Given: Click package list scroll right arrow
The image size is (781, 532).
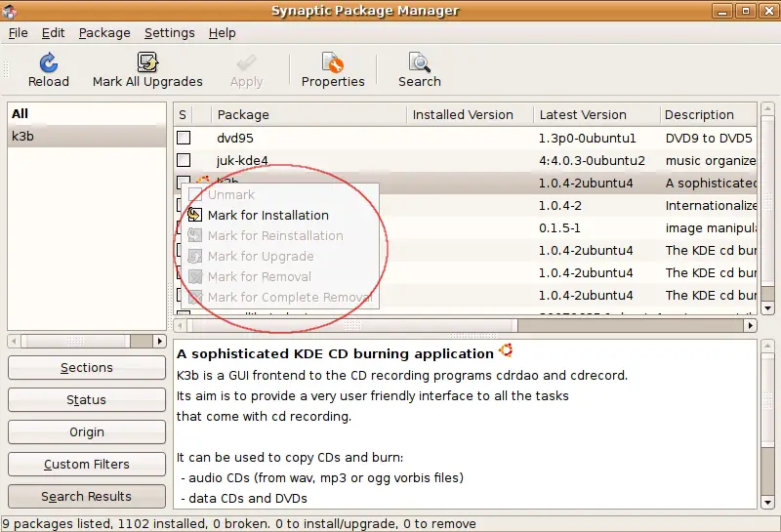Looking at the screenshot, I should [751, 325].
